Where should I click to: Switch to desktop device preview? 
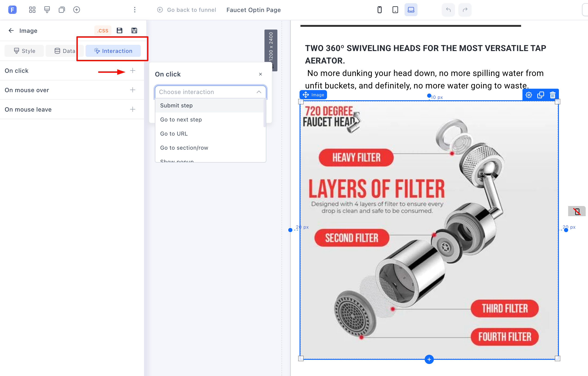tap(411, 10)
